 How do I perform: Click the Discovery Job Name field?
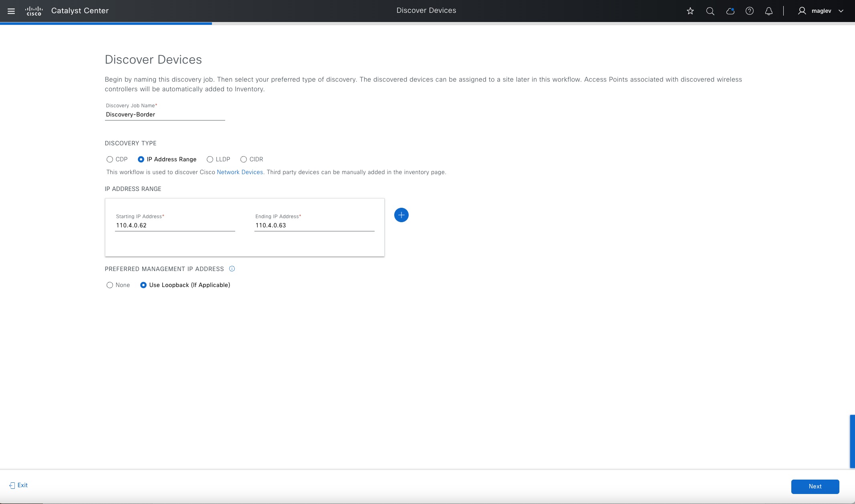(164, 114)
